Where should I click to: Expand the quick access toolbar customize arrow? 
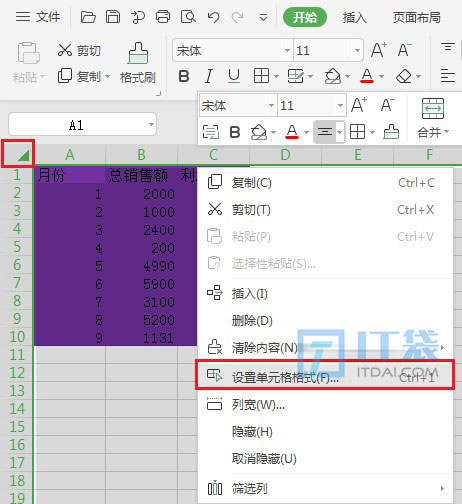(263, 17)
